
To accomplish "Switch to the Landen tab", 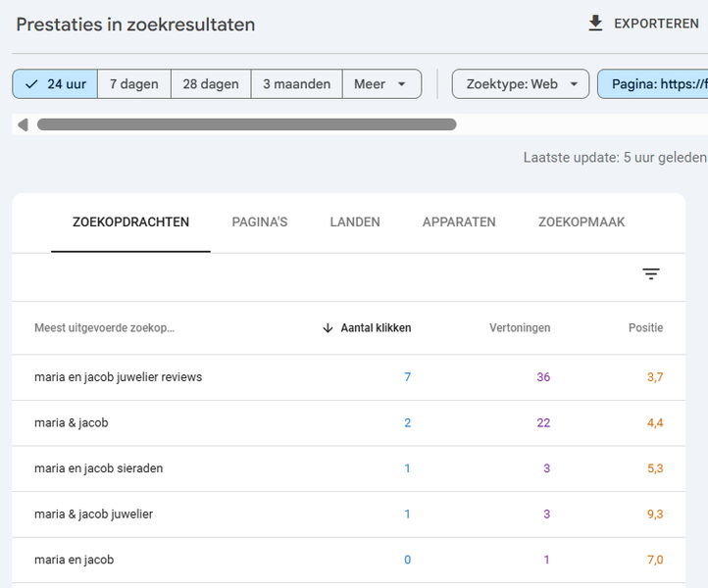I will (x=355, y=222).
